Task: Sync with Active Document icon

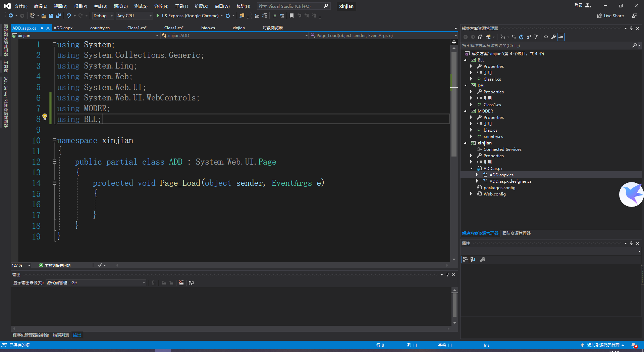Action: 514,37
